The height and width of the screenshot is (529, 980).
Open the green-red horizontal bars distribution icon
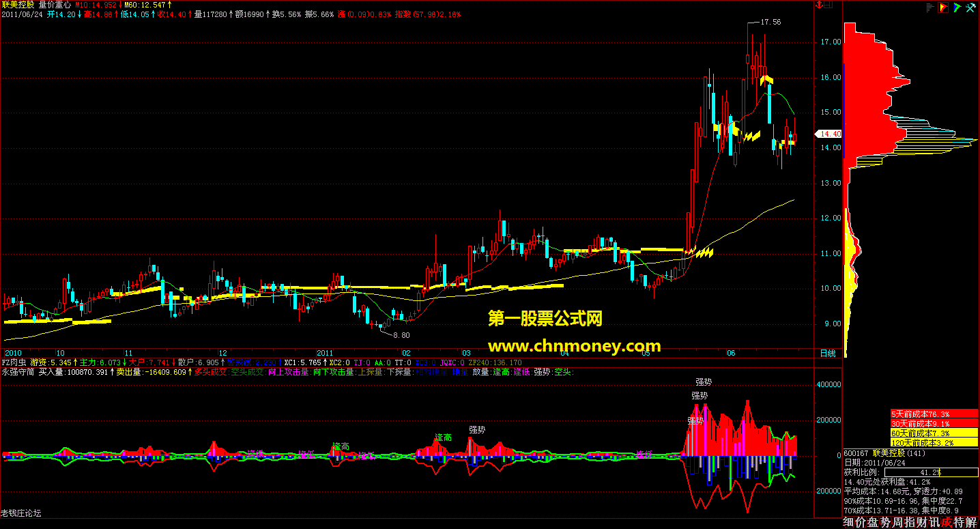coord(929,8)
